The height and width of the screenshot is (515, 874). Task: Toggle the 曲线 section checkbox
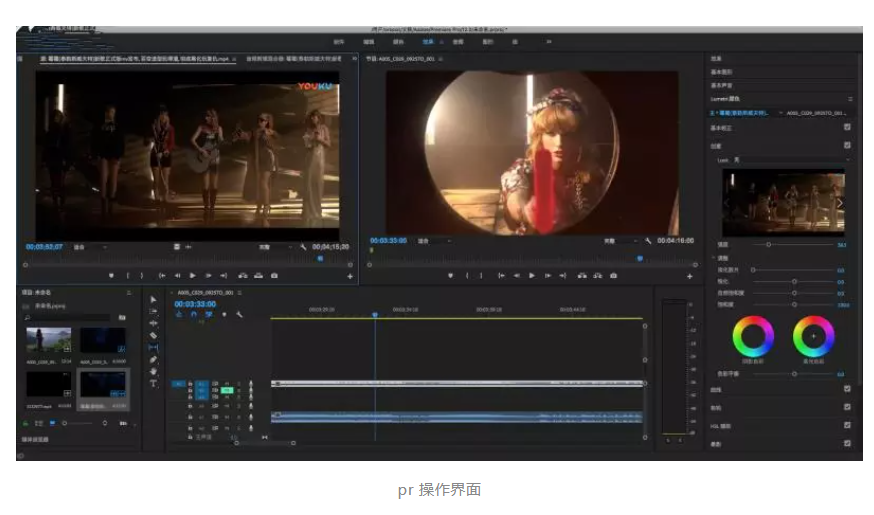pos(847,389)
